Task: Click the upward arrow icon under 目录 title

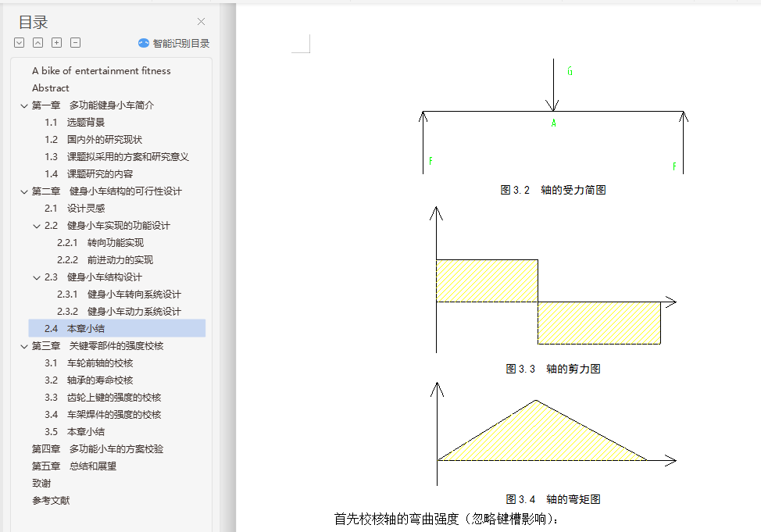Action: click(x=38, y=43)
